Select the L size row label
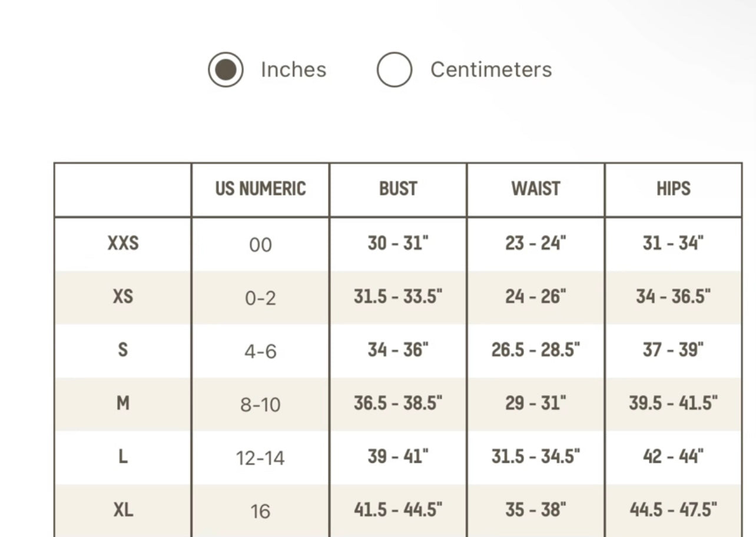756x537 pixels. tap(123, 456)
